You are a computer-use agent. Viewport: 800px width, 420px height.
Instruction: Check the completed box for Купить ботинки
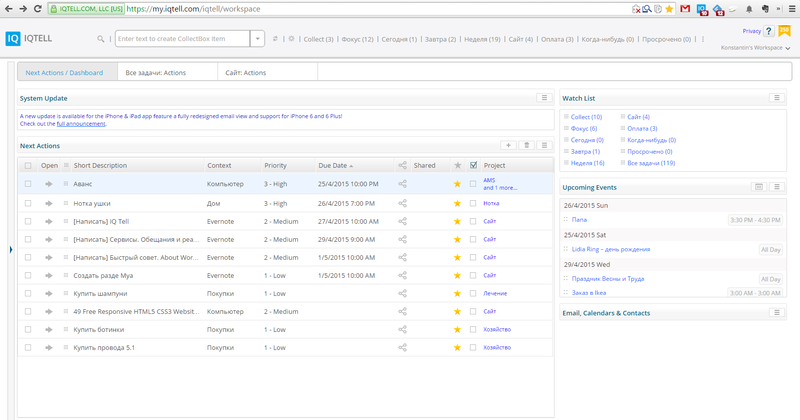[x=473, y=330]
